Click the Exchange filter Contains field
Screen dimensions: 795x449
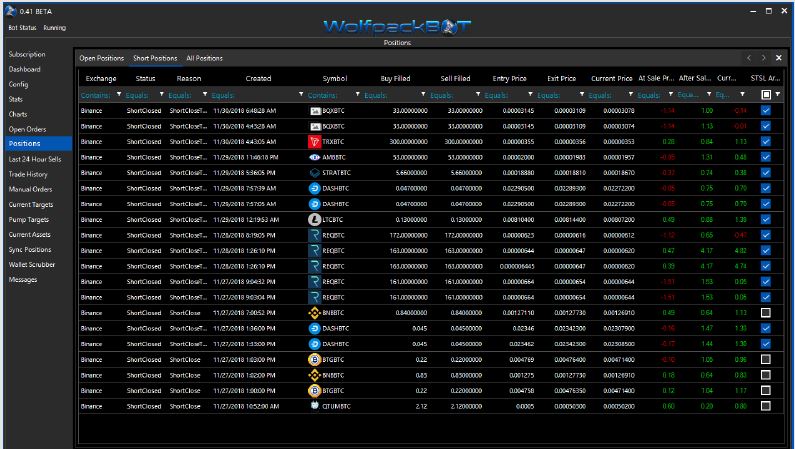(97, 95)
